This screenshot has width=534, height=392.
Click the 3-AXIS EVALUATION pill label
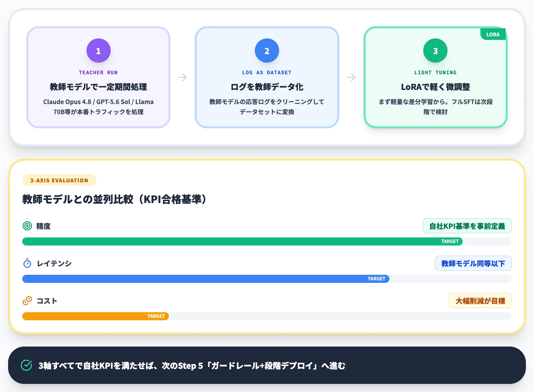click(x=59, y=180)
